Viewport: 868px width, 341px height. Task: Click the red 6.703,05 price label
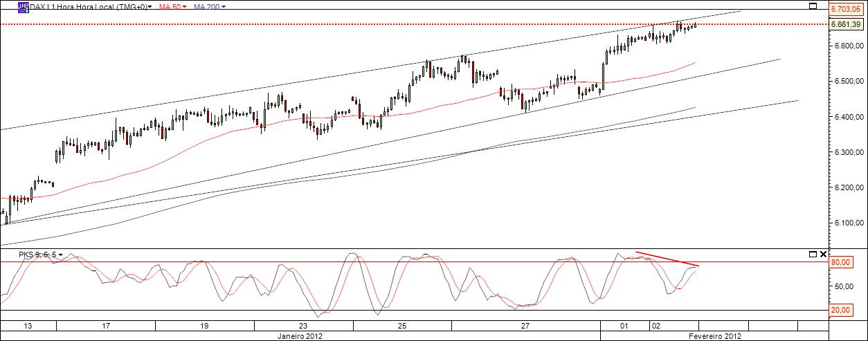coord(847,9)
